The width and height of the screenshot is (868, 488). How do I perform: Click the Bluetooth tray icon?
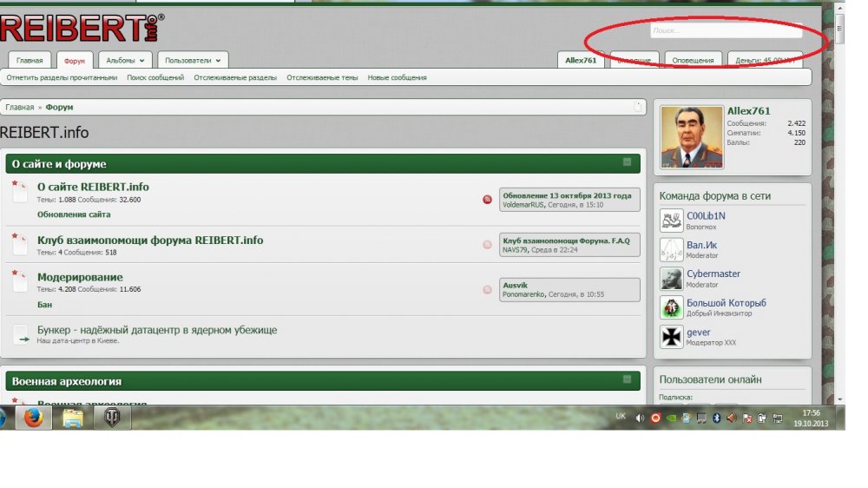(716, 419)
